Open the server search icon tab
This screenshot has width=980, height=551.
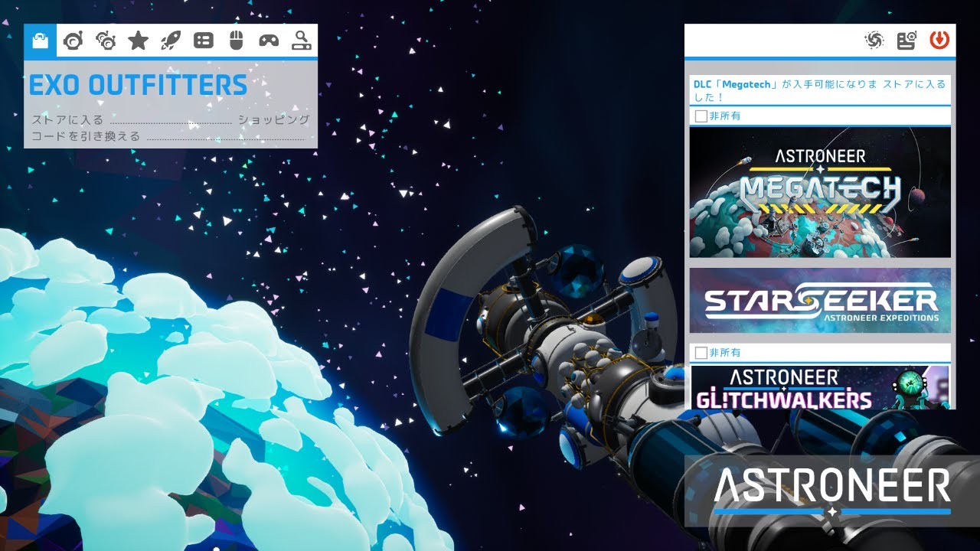coord(302,41)
